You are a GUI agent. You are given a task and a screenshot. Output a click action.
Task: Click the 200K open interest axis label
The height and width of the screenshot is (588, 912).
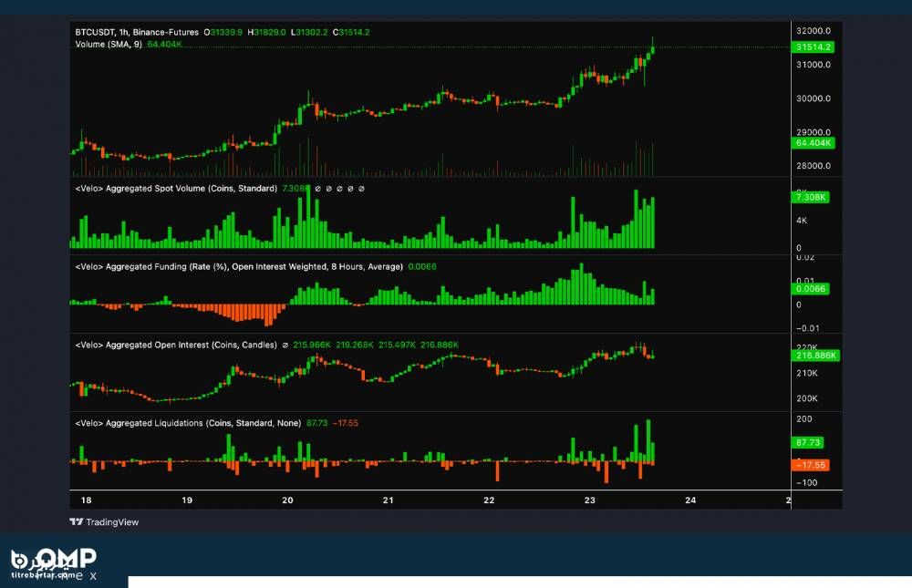point(807,398)
